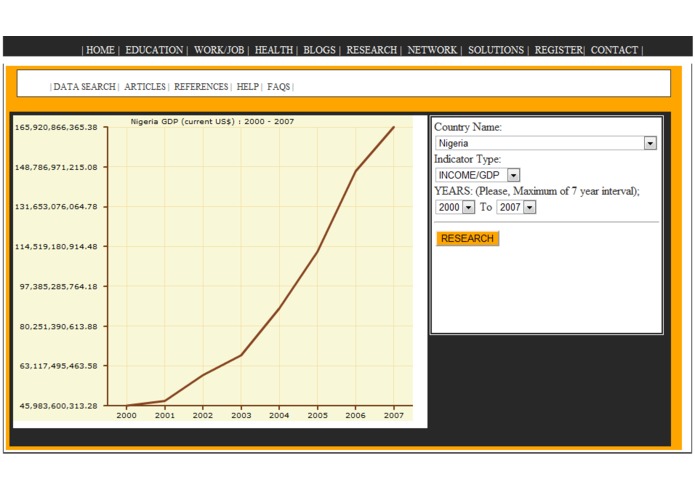
Task: Open the CONTACT page
Action: [x=614, y=50]
